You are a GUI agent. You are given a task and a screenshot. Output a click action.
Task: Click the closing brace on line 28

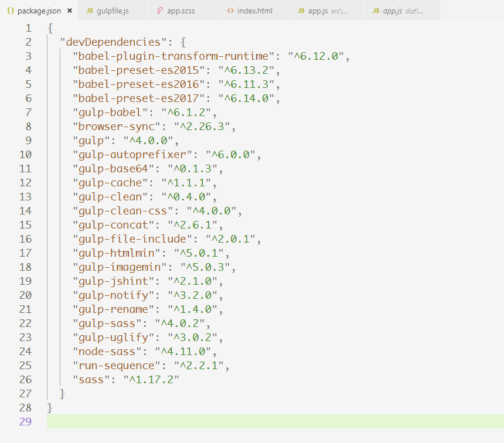(x=50, y=408)
